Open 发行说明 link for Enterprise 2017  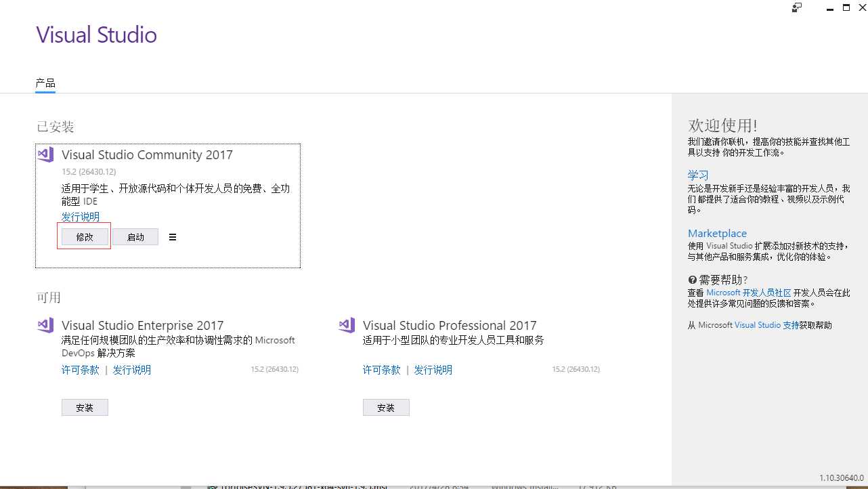point(132,370)
